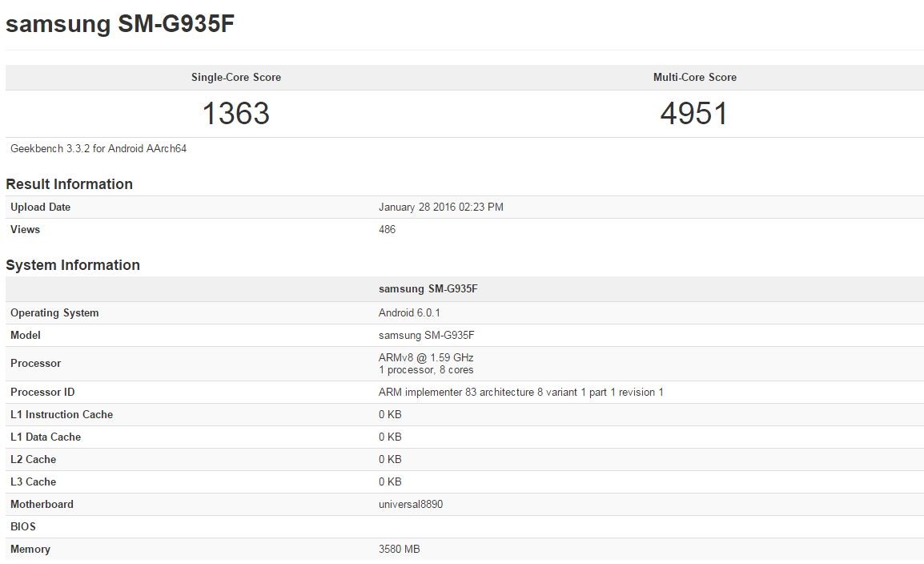Select the Multi-Core Score heading

[x=695, y=77]
